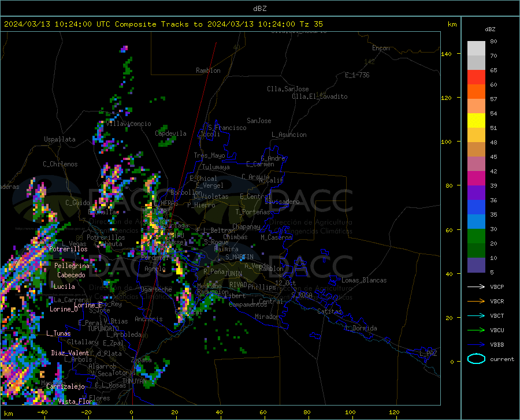The height and width of the screenshot is (420, 520).
Task: Click the 'Carrizalejo' map label
Action: coord(65,386)
